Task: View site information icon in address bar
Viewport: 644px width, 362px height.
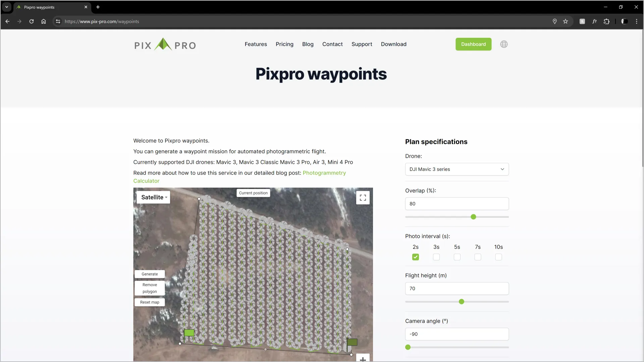Action: pyautogui.click(x=58, y=21)
